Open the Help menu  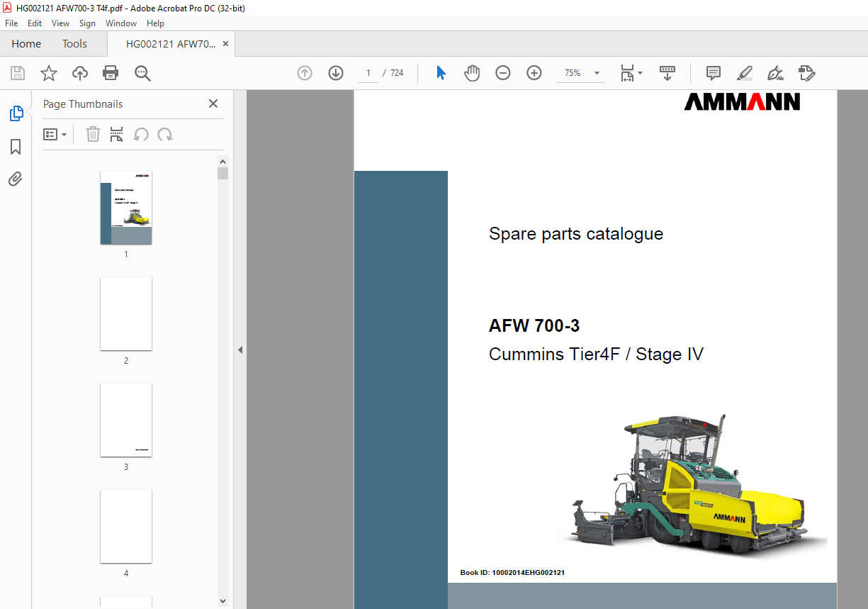[x=155, y=23]
